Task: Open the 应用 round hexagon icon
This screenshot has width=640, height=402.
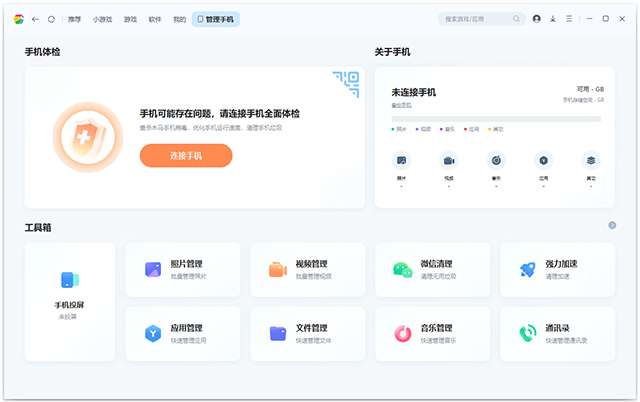Action: (x=544, y=160)
